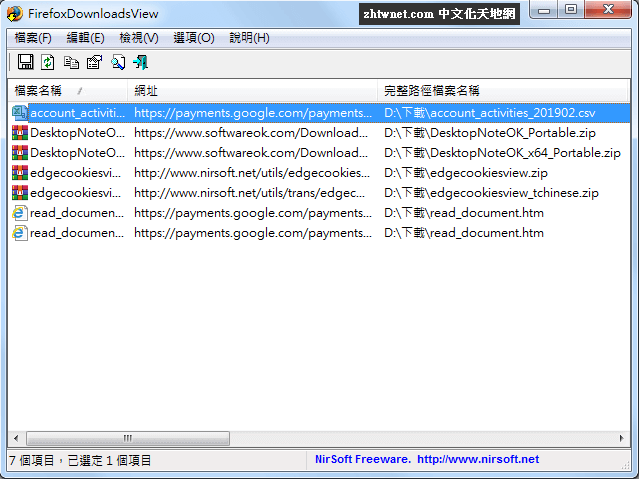Viewport: 639px width, 479px height.
Task: Sort by the 檔案名稱 column header
Action: tap(68, 91)
